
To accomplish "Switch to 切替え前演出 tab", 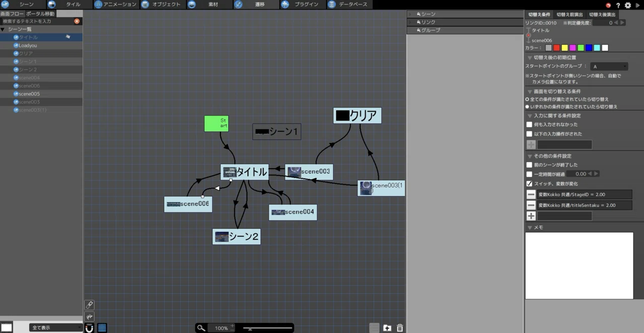I will point(570,15).
